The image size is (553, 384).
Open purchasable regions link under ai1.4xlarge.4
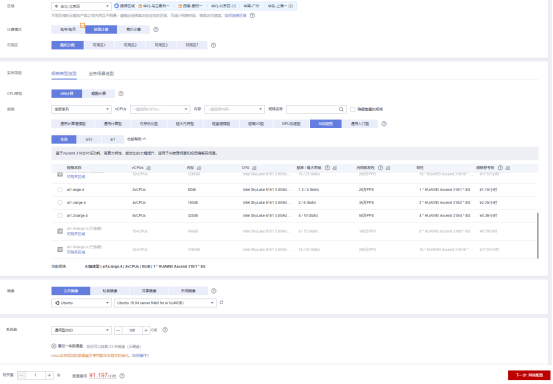click(x=76, y=234)
